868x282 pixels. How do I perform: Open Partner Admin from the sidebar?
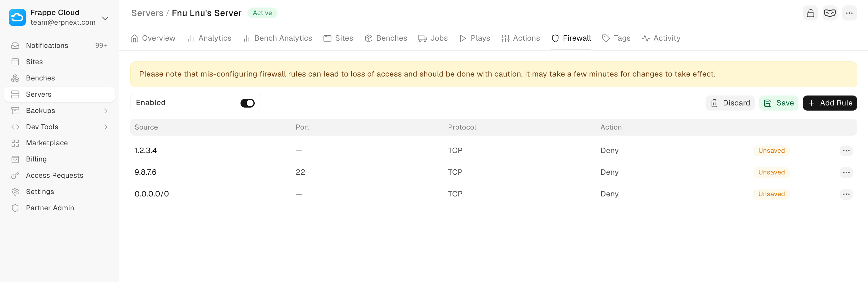coord(50,208)
